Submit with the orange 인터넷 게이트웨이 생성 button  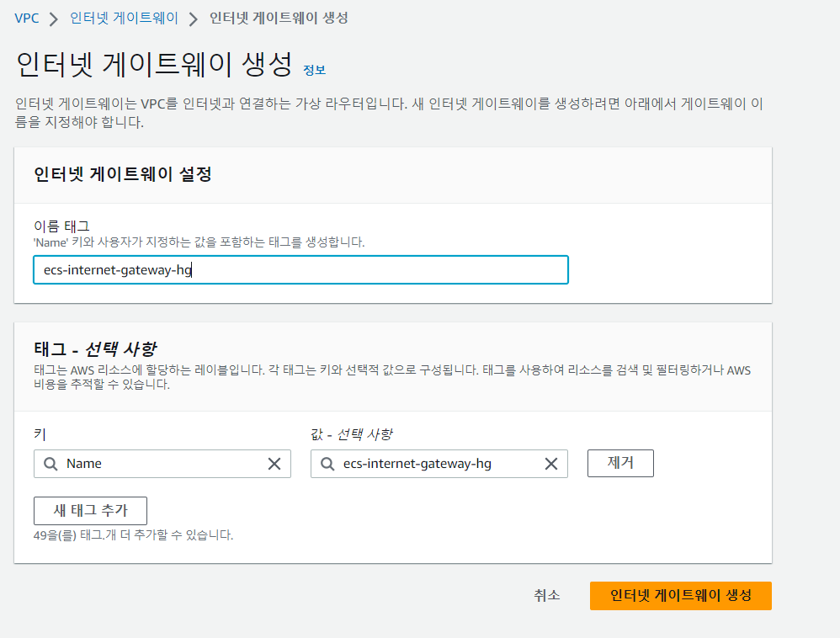click(681, 596)
